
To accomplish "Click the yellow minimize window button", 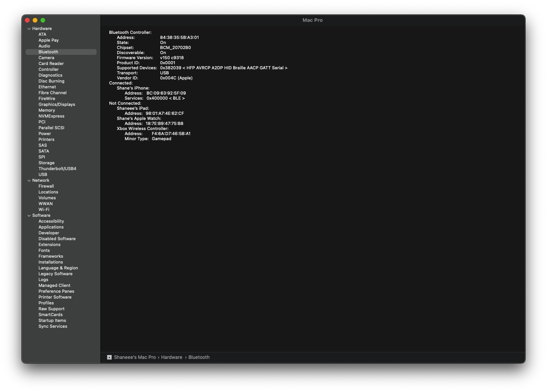I will pos(35,20).
